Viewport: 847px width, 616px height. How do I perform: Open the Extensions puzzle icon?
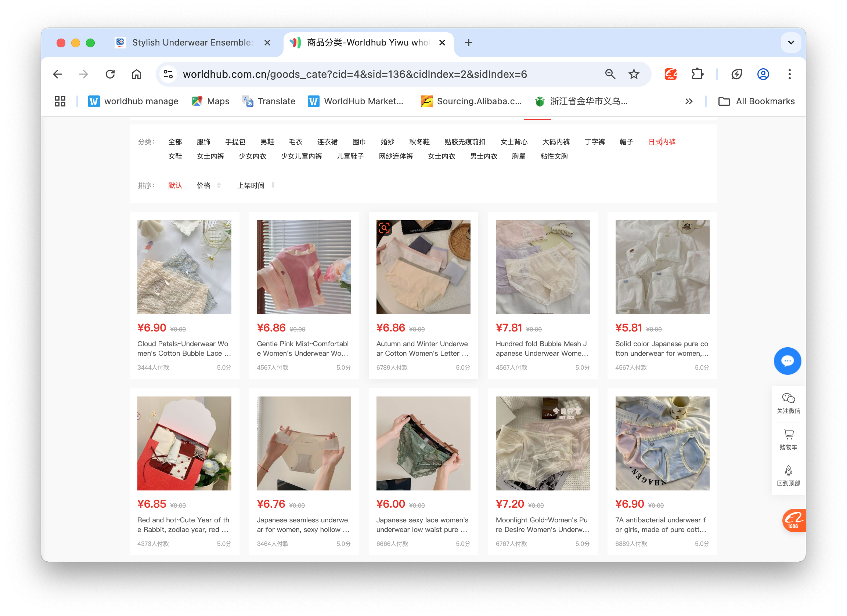(x=697, y=74)
